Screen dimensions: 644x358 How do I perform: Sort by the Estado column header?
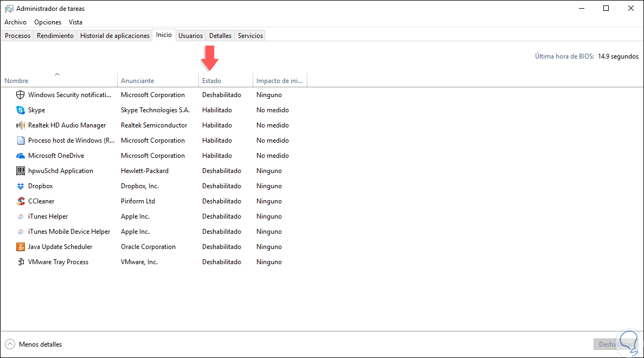(x=226, y=81)
